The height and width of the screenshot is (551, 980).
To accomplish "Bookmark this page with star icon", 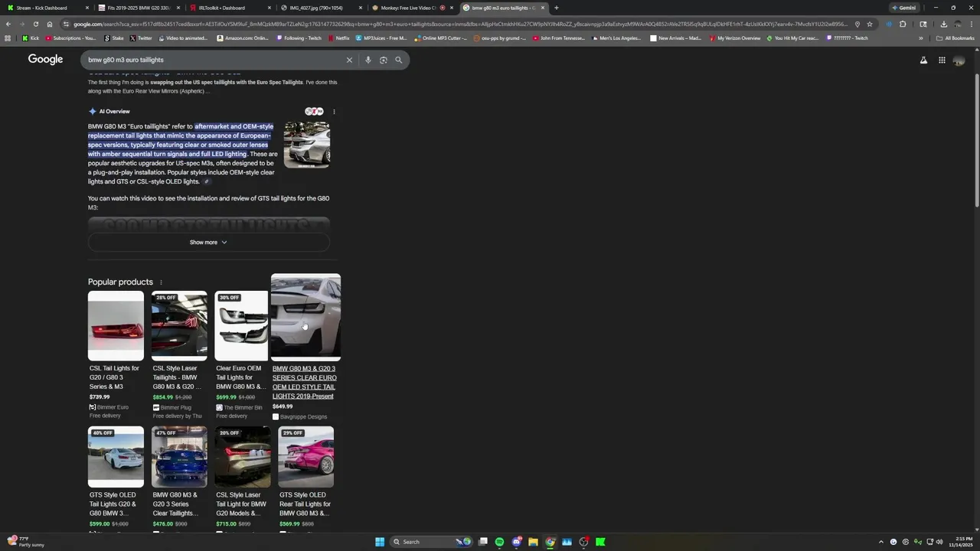I will point(870,24).
